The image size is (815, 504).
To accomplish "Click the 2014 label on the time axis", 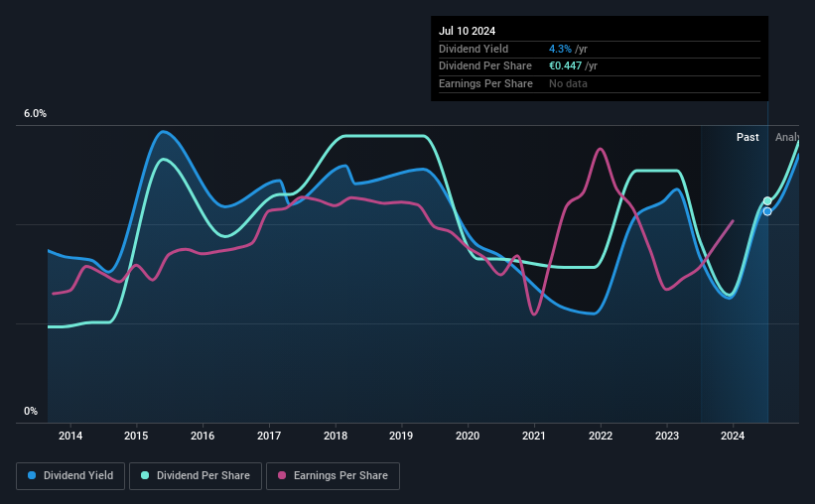I will (70, 436).
